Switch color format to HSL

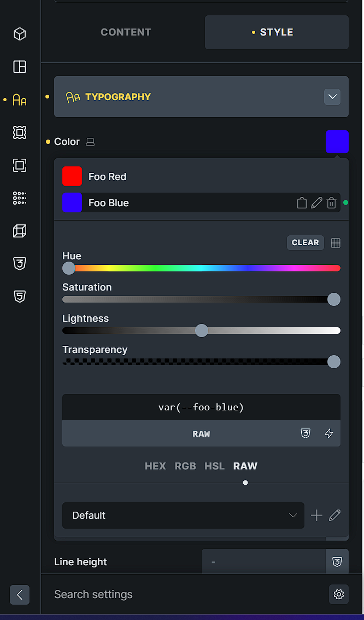(x=214, y=466)
